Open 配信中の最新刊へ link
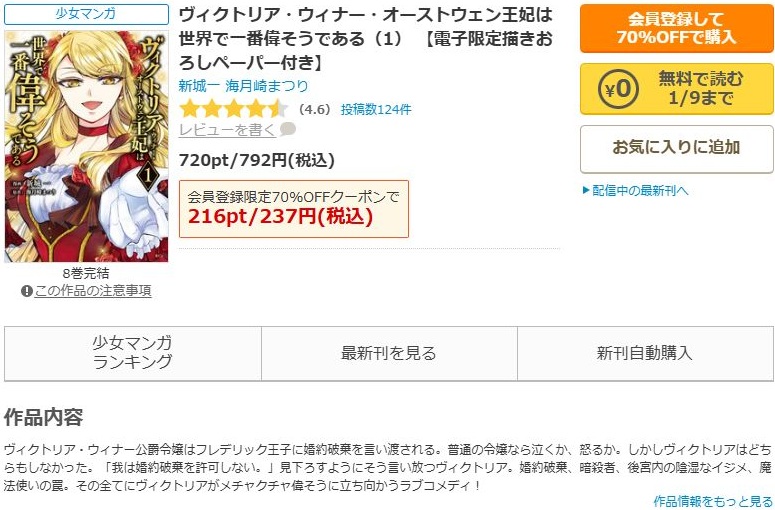This screenshot has width=775, height=510. pos(640,191)
